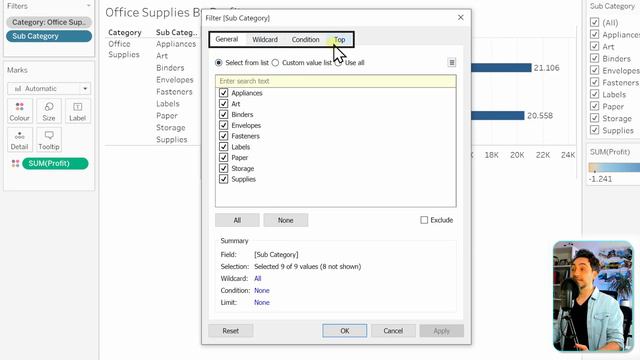Uncheck Appliances in the filter list
Viewport: 640px width, 360px height.
tap(223, 93)
